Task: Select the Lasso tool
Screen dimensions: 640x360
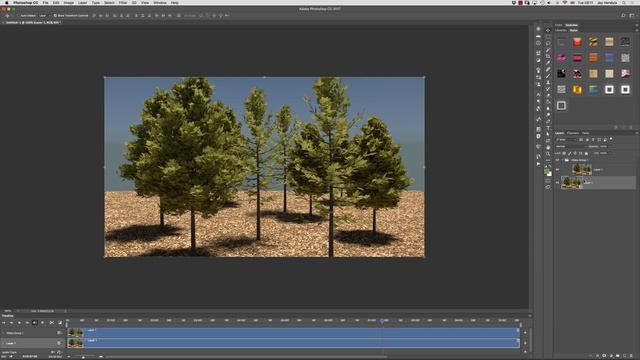Action: [x=548, y=43]
